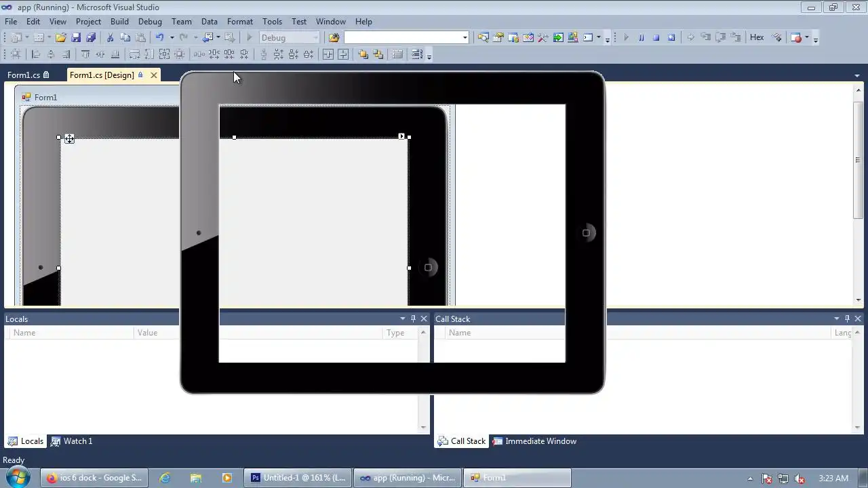Click the Type column header in Locals
Screen dimensions: 868x488
click(400, 333)
